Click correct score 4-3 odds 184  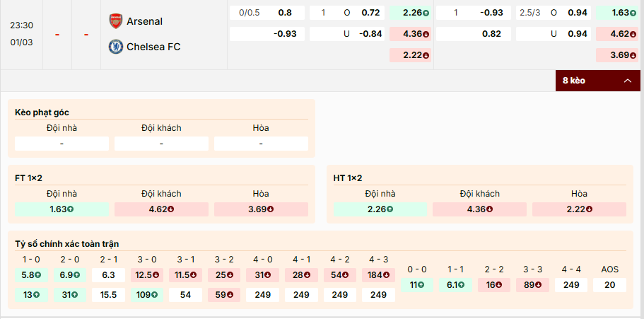[x=378, y=275]
